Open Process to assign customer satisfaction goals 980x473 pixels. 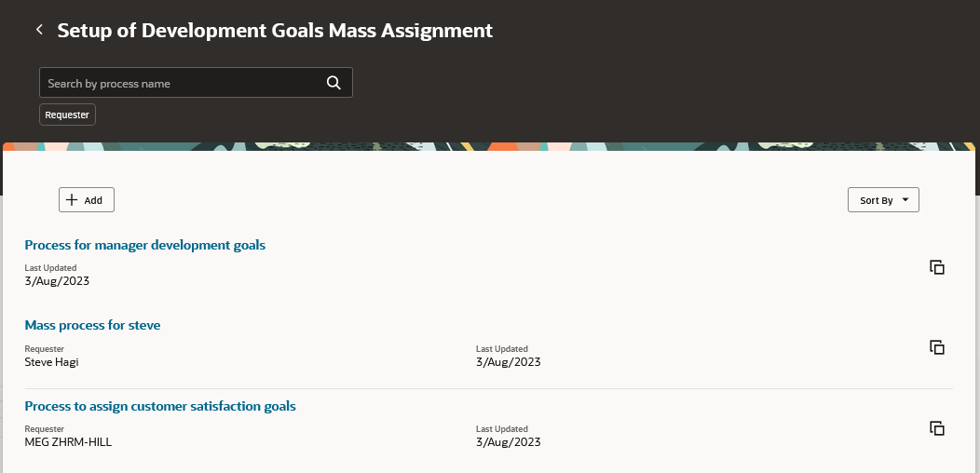click(160, 406)
